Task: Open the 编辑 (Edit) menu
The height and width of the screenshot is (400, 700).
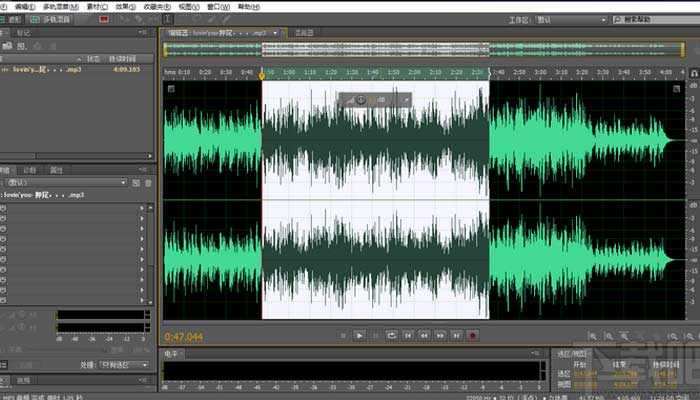Action: [23, 5]
